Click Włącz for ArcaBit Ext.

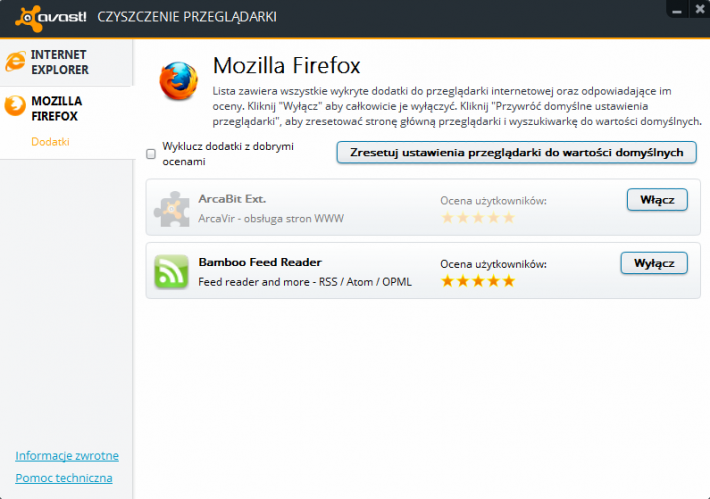[657, 200]
